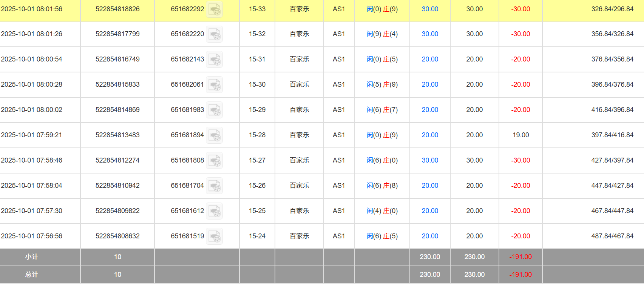Open video replay icon for round 651682292

point(214,9)
